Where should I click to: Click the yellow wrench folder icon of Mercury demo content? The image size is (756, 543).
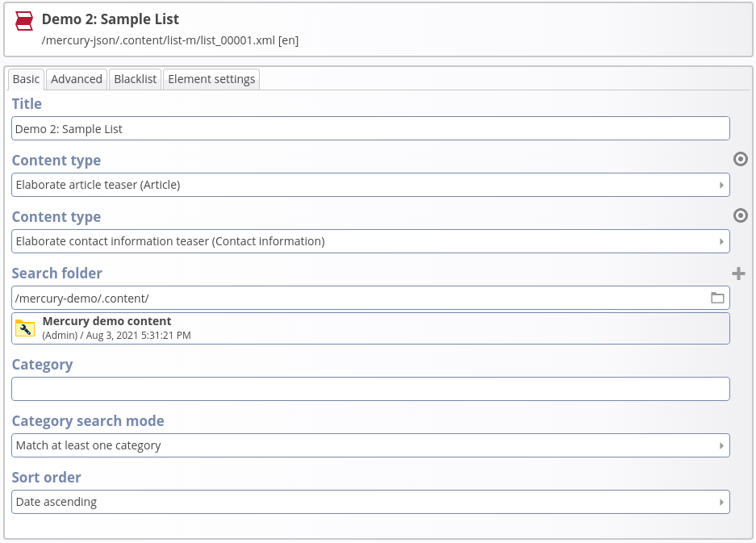coord(25,328)
